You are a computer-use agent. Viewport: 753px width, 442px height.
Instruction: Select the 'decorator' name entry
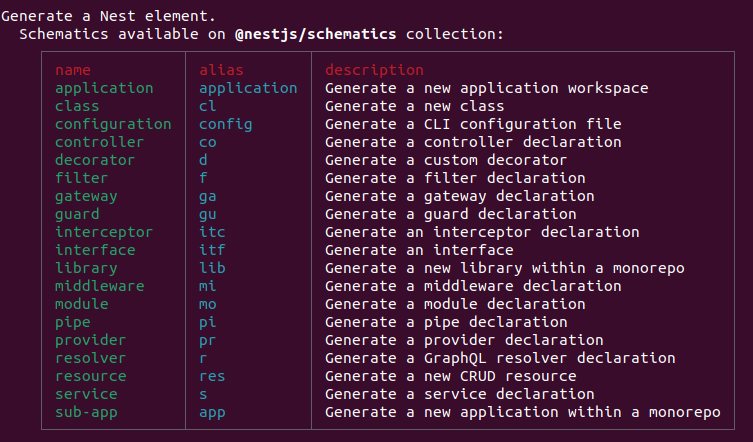tap(95, 160)
